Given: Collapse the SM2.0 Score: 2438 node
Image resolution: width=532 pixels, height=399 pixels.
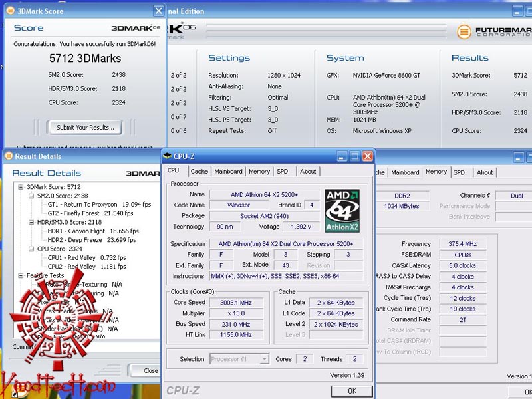Looking at the screenshot, I should click(x=31, y=196).
